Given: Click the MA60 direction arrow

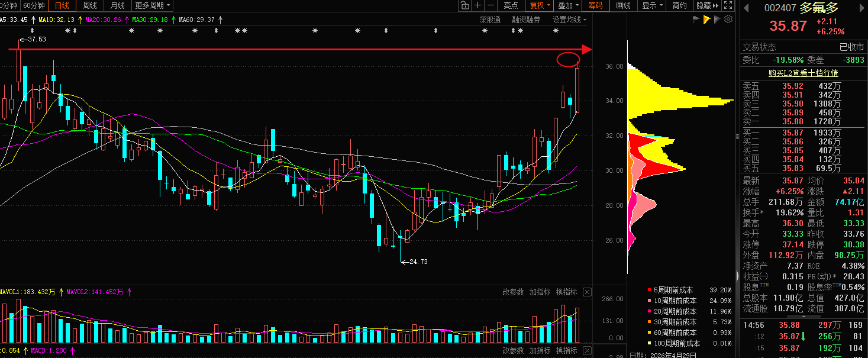Looking at the screenshot, I should point(220,20).
